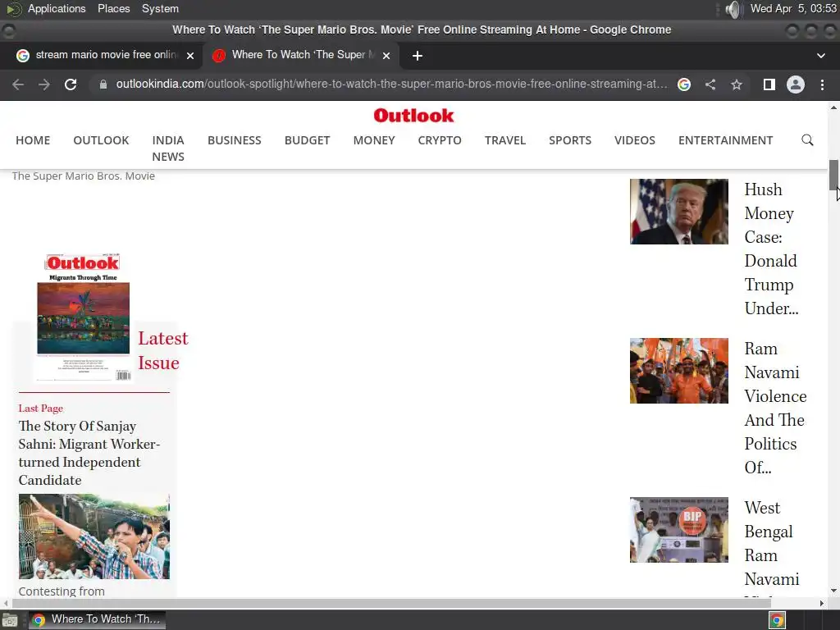This screenshot has height=630, width=840.
Task: Open MONEY section
Action: (x=374, y=140)
